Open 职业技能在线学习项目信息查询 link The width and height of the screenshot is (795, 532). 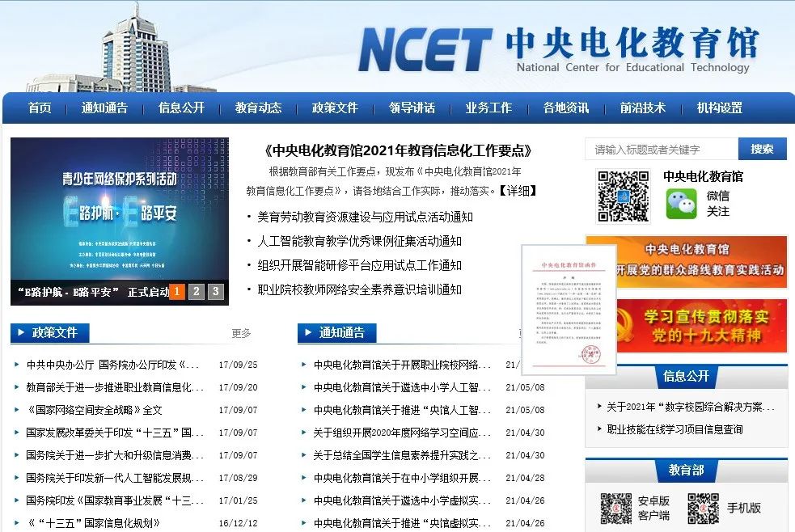point(674,429)
